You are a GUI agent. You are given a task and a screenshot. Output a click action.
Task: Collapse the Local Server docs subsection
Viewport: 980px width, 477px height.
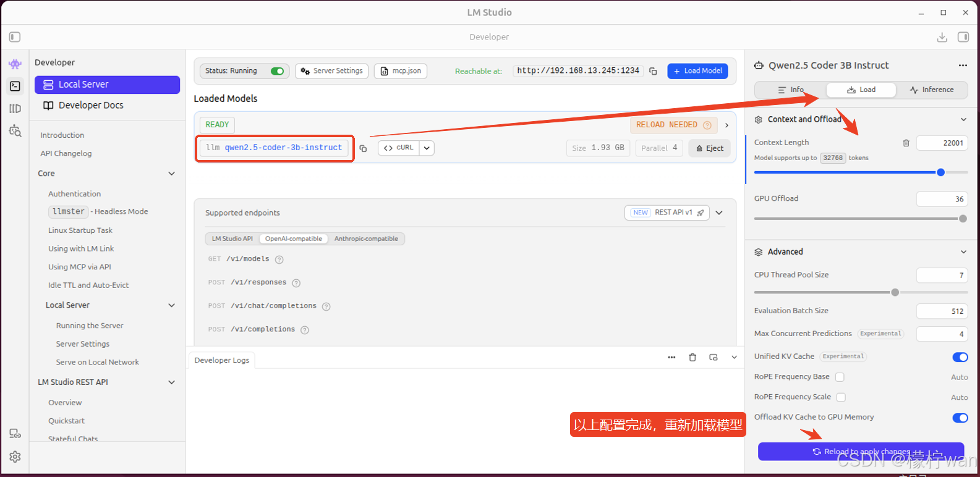point(172,305)
